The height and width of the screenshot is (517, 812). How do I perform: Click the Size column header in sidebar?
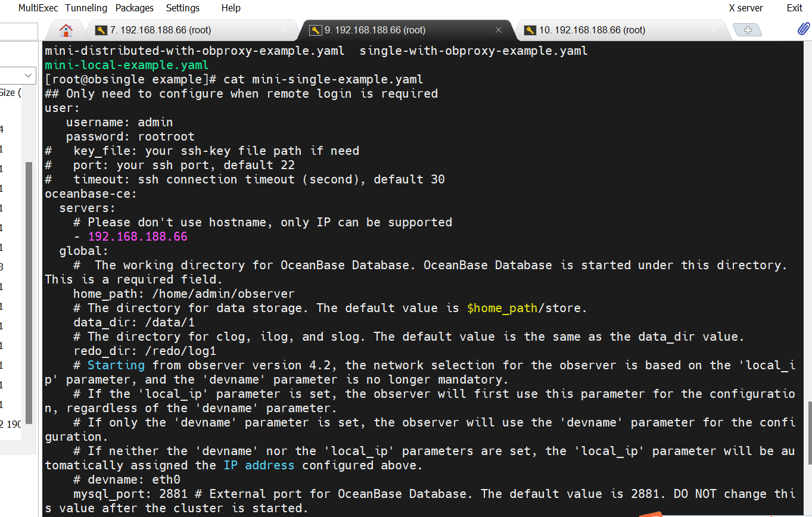[x=11, y=92]
